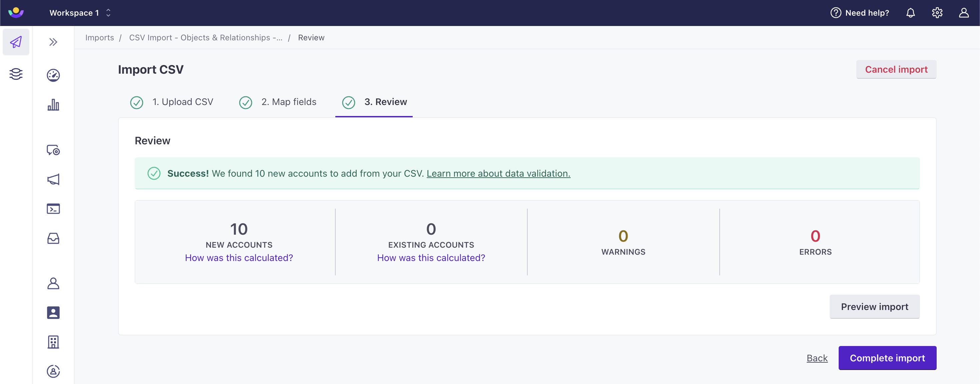Expand the notification bell dropdown
The image size is (980, 384).
pos(911,13)
